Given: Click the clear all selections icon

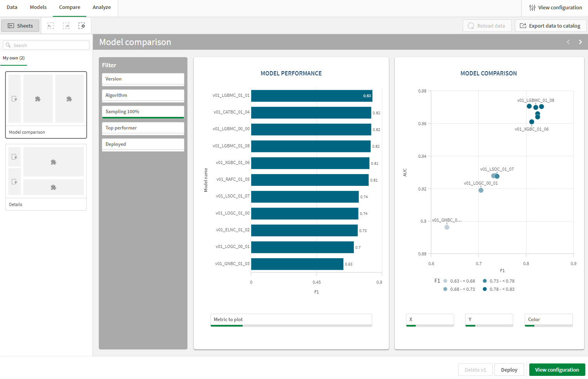Looking at the screenshot, I should pos(82,26).
